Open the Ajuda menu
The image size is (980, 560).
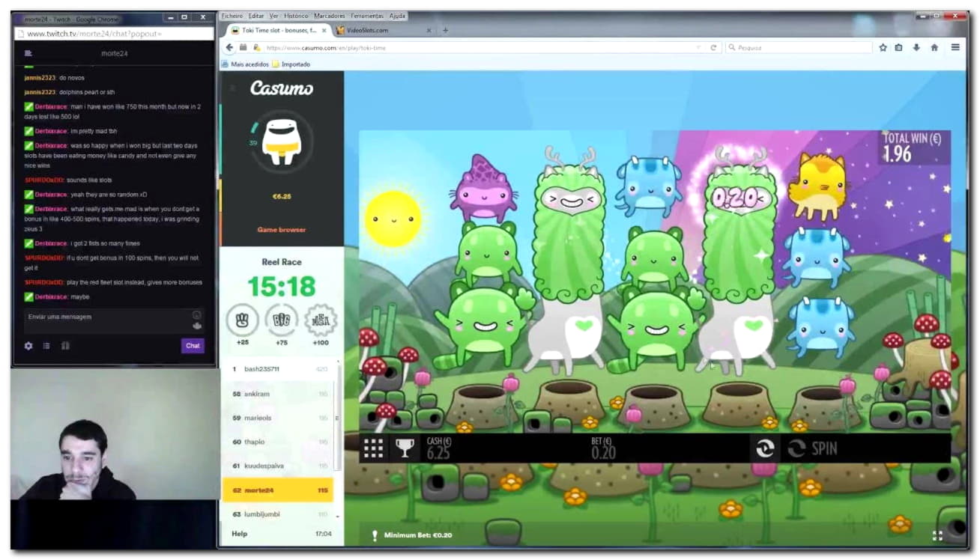[397, 16]
